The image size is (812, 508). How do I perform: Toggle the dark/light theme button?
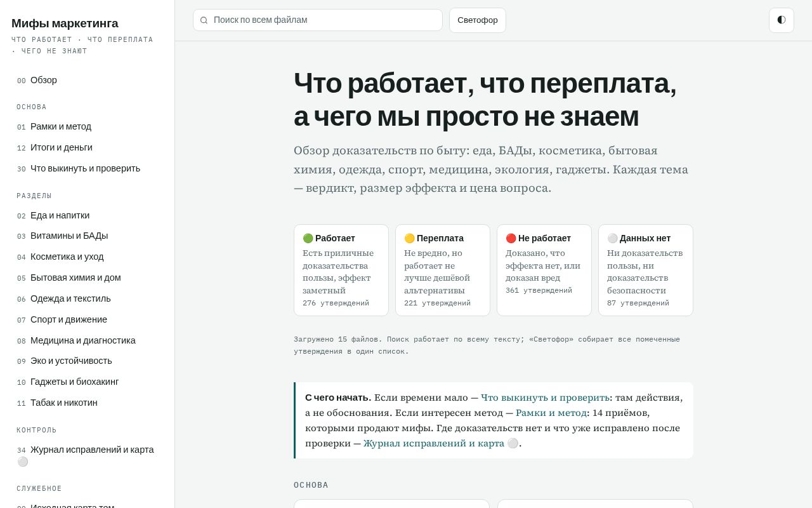[x=782, y=20]
